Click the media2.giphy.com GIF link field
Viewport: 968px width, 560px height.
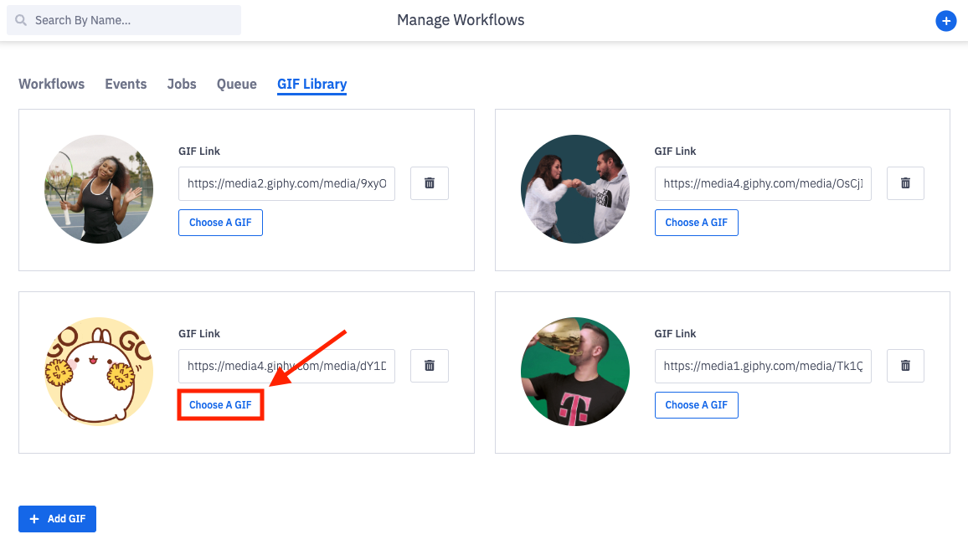point(286,183)
